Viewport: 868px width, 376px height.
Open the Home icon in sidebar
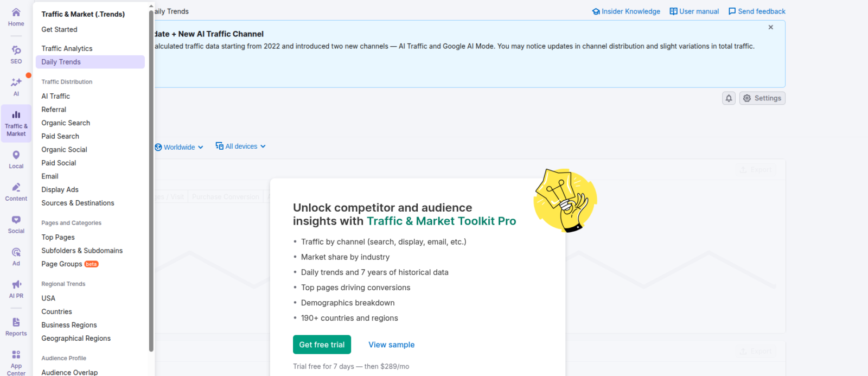[16, 13]
